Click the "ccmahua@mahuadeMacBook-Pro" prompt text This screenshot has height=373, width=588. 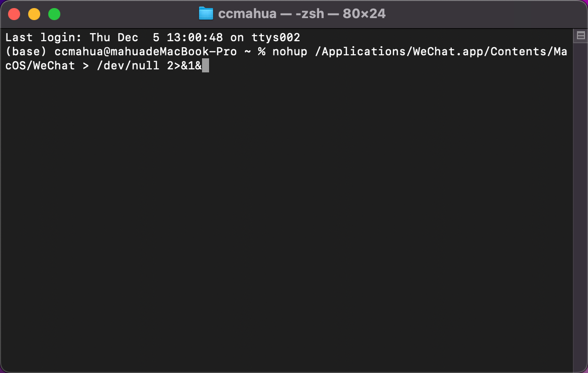click(x=146, y=51)
